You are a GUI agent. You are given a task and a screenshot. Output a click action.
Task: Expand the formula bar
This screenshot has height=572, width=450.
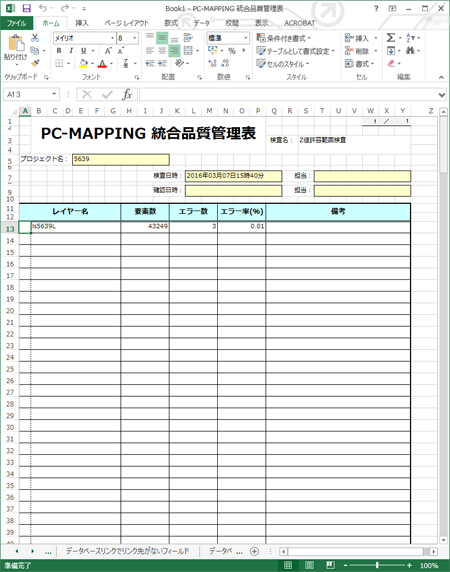point(442,95)
